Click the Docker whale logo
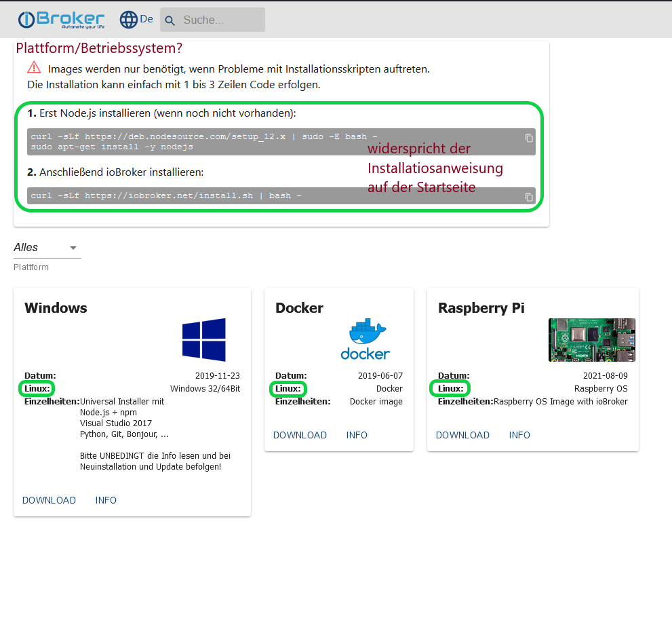This screenshot has height=625, width=672. pyautogui.click(x=365, y=339)
